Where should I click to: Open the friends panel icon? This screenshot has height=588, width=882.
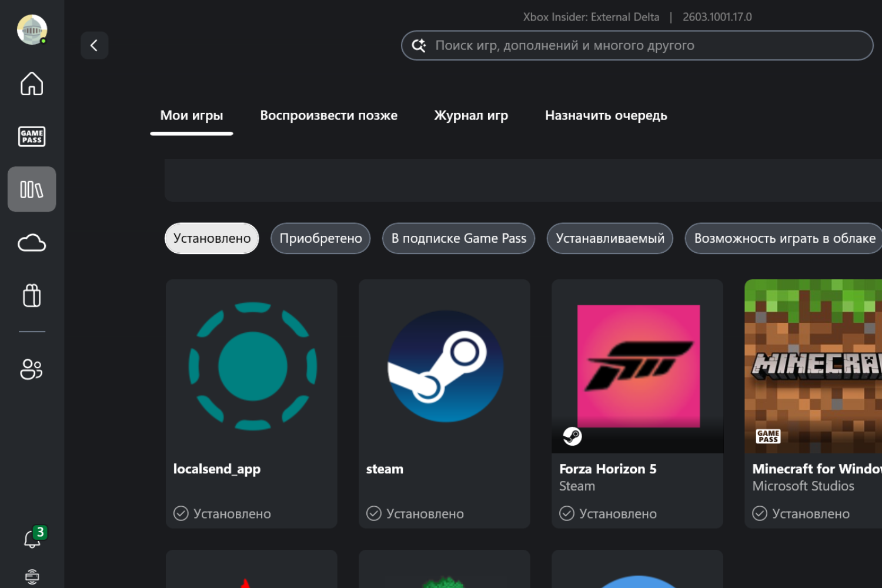(x=31, y=369)
